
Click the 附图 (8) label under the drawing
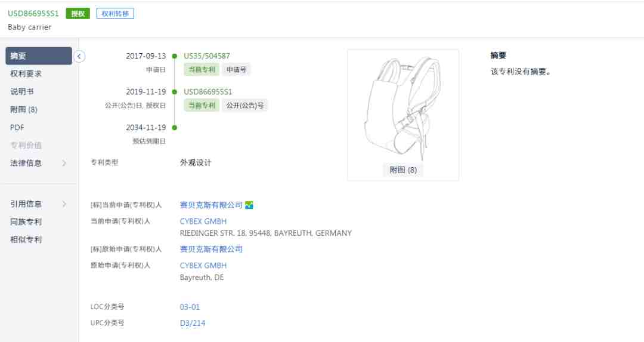coord(403,170)
